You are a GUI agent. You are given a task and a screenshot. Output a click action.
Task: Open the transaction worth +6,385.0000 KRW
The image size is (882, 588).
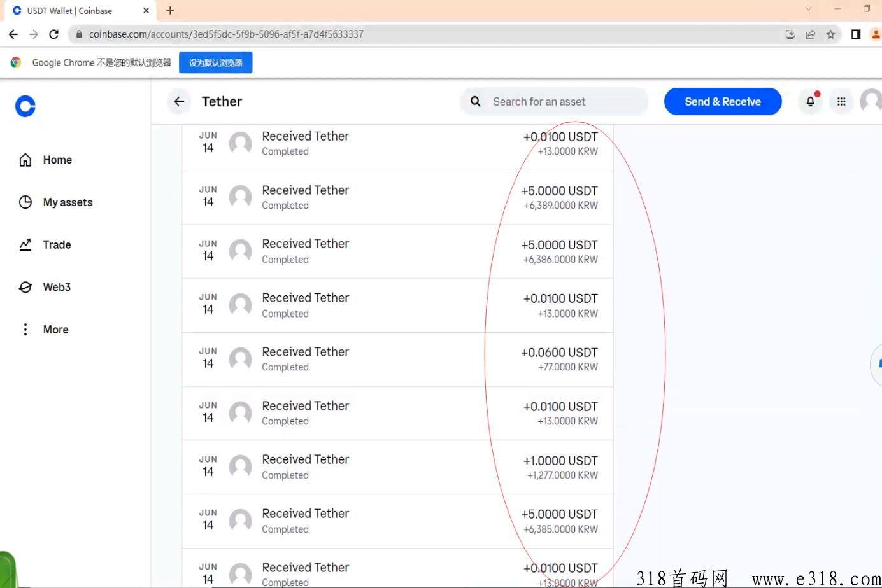coord(397,521)
